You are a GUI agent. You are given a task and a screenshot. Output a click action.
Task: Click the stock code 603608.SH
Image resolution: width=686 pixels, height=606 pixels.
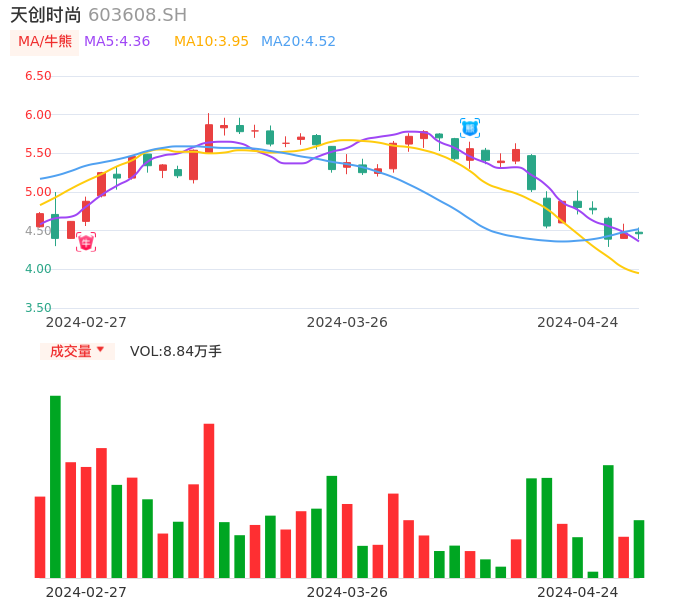[137, 15]
